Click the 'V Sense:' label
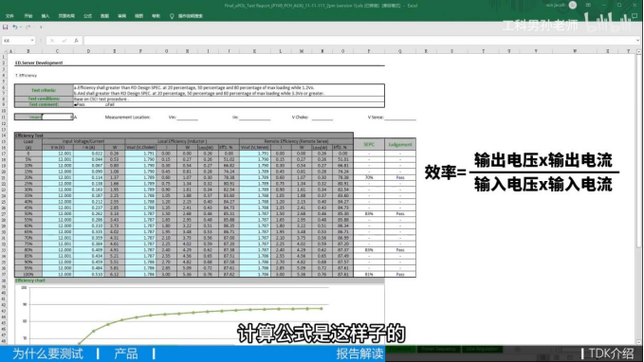Image resolution: width=644 pixels, height=362 pixels. point(376,118)
